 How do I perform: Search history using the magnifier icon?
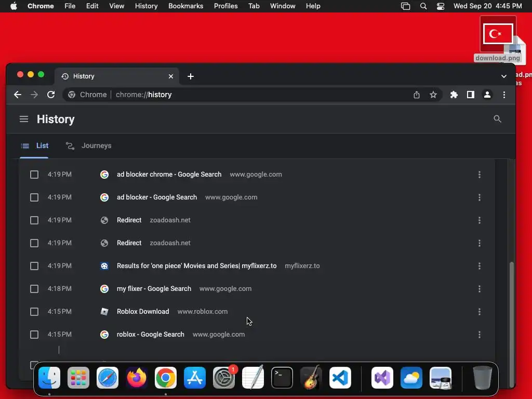pyautogui.click(x=497, y=119)
